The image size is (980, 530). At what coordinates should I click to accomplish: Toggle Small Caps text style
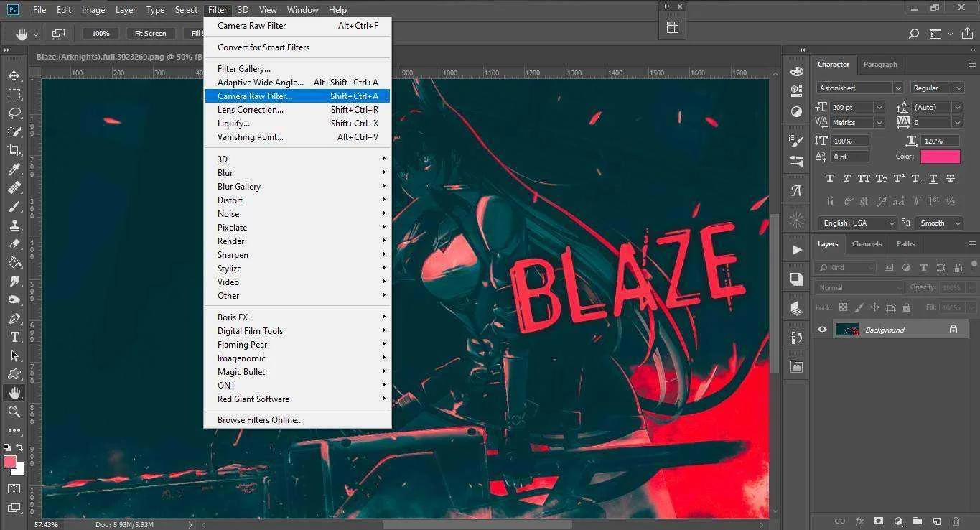(x=881, y=179)
